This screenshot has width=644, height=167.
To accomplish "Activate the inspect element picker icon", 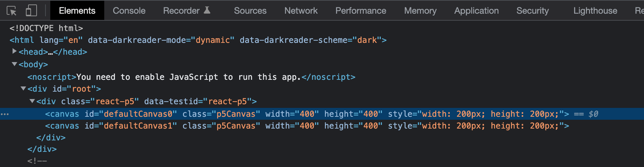I will pos(11,11).
